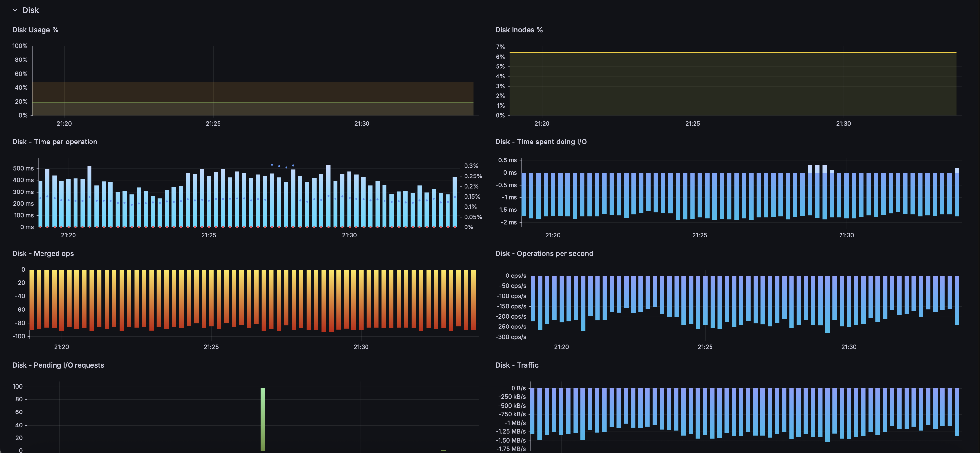This screenshot has height=453, width=980.
Task: Click the Disk - Pending I/O requests title
Action: point(58,365)
